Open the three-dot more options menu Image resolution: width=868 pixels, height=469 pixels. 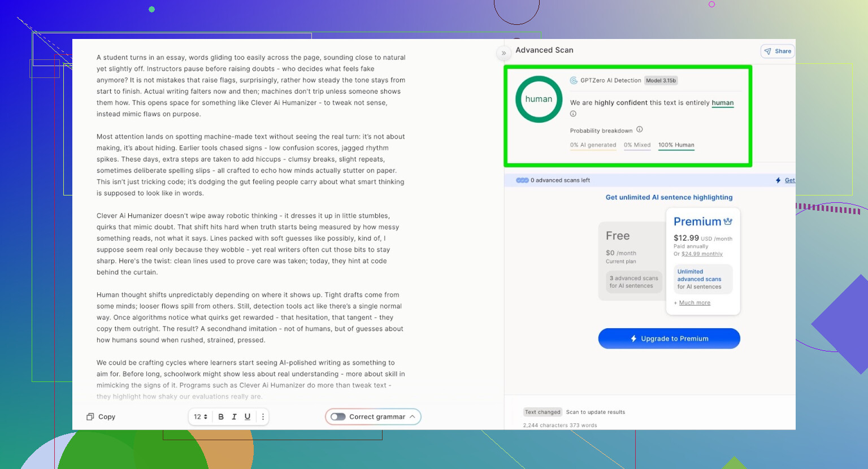(x=263, y=417)
